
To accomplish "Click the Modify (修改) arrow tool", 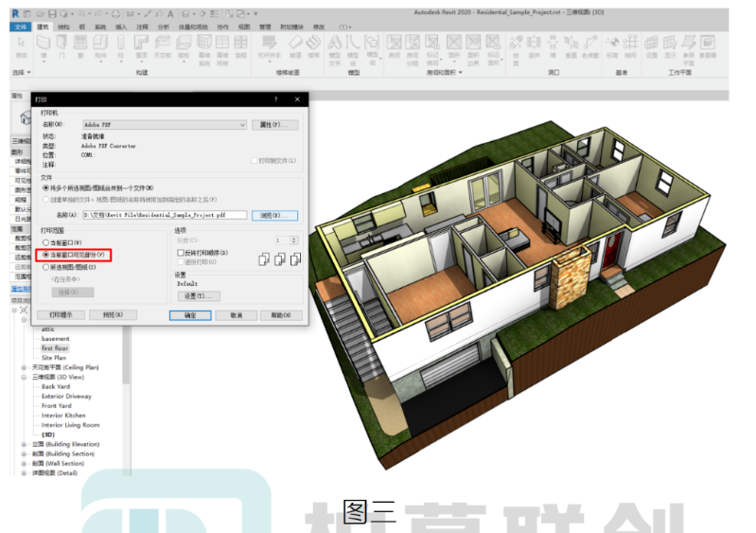I will coord(21,46).
